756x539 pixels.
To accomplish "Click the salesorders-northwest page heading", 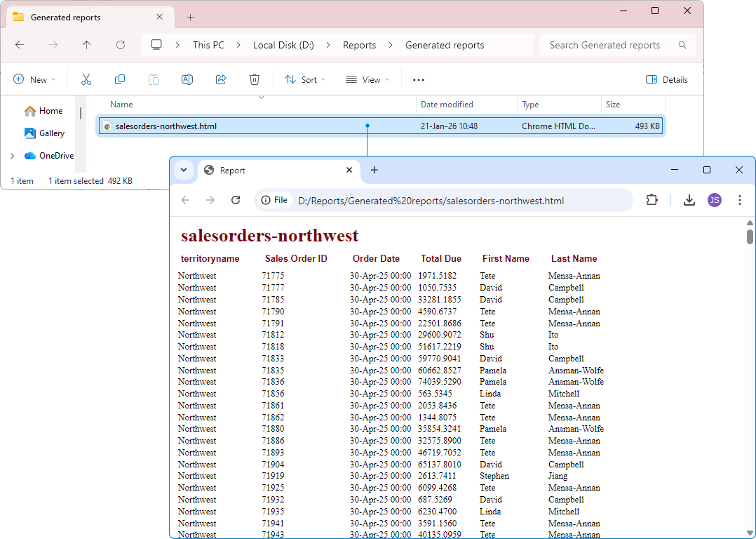I will point(269,236).
